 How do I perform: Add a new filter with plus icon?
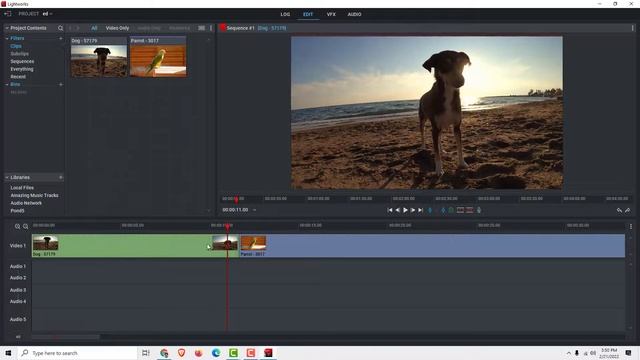[61, 38]
